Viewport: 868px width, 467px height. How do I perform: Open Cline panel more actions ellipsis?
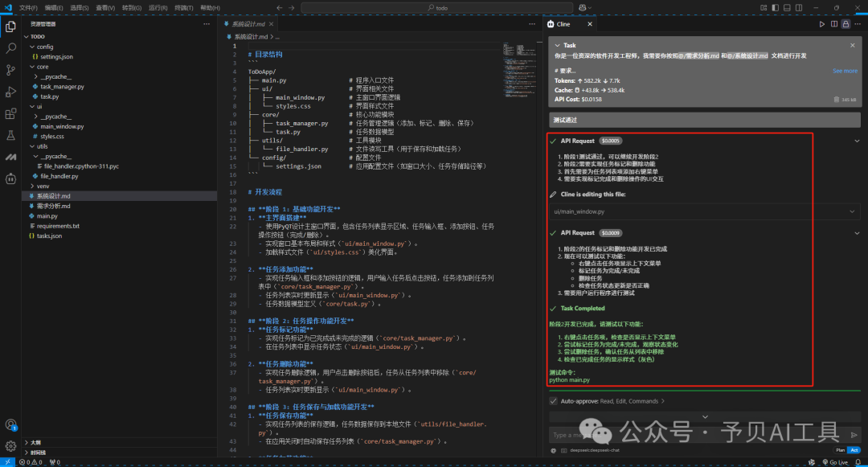(858, 24)
